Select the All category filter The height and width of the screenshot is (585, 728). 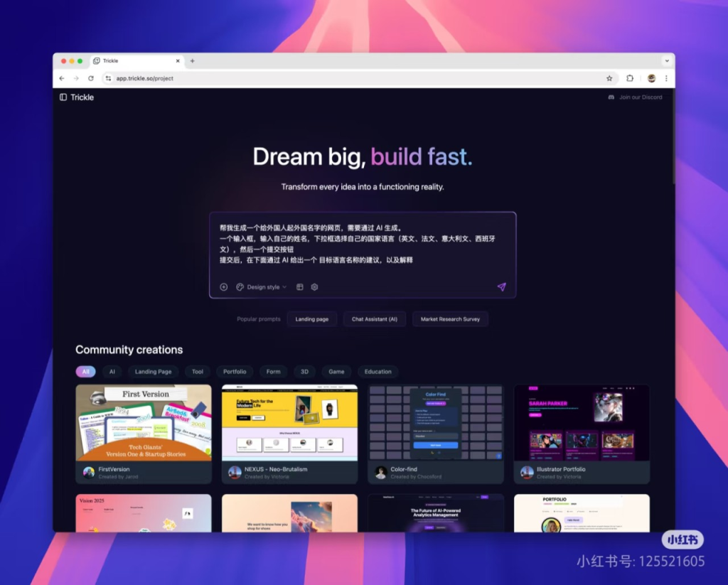(85, 372)
